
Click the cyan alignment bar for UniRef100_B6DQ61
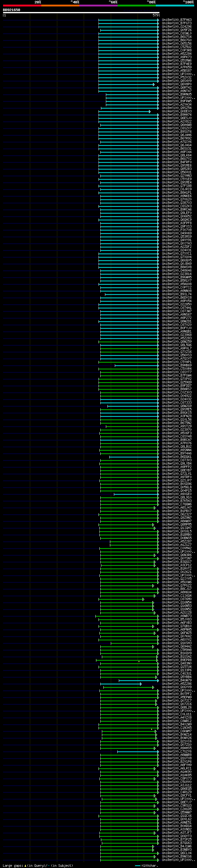[x=134, y=457]
